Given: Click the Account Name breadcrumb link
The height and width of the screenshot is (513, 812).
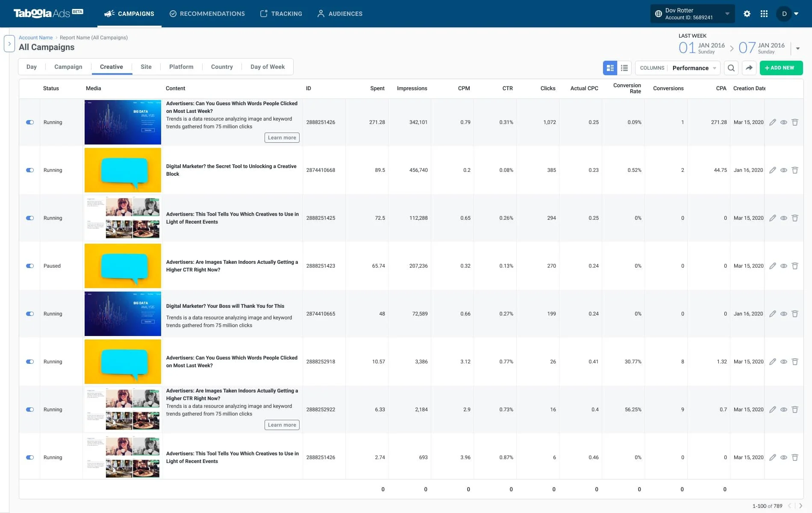Looking at the screenshot, I should [36, 38].
